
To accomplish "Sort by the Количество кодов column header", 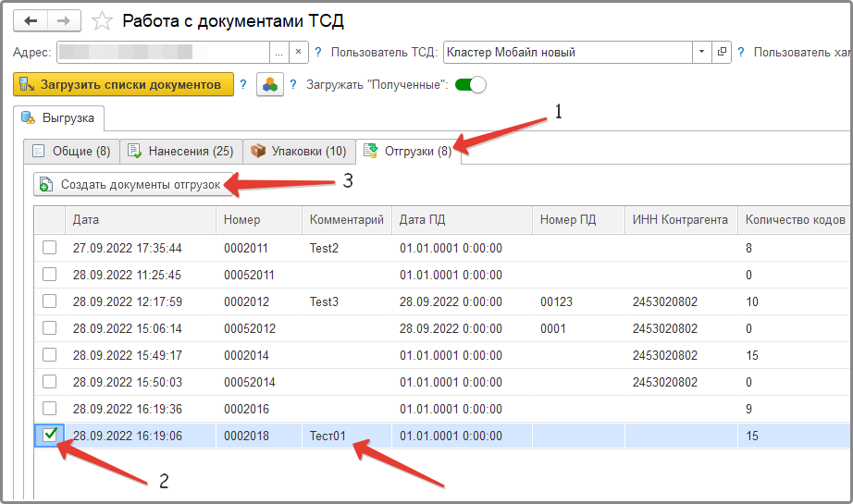I will click(x=795, y=220).
